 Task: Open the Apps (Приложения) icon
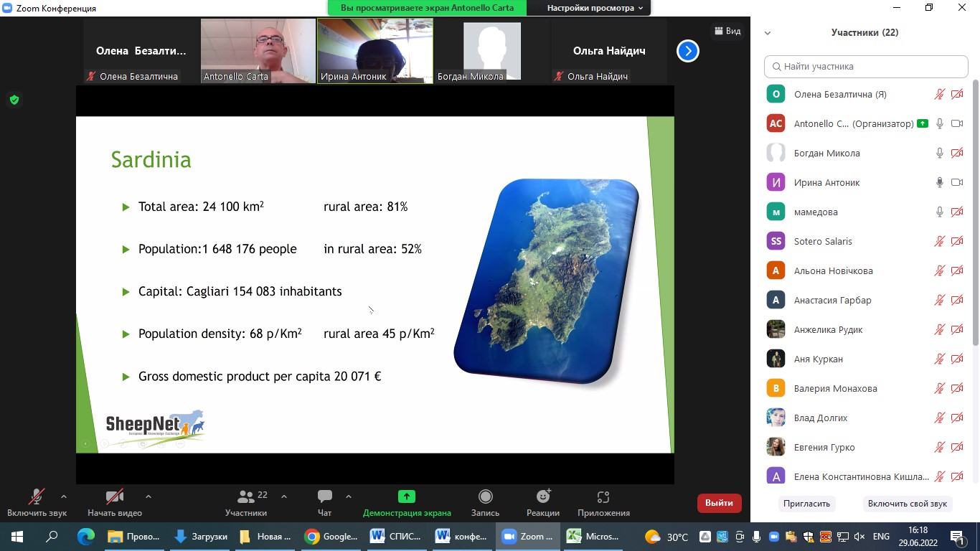(x=603, y=496)
